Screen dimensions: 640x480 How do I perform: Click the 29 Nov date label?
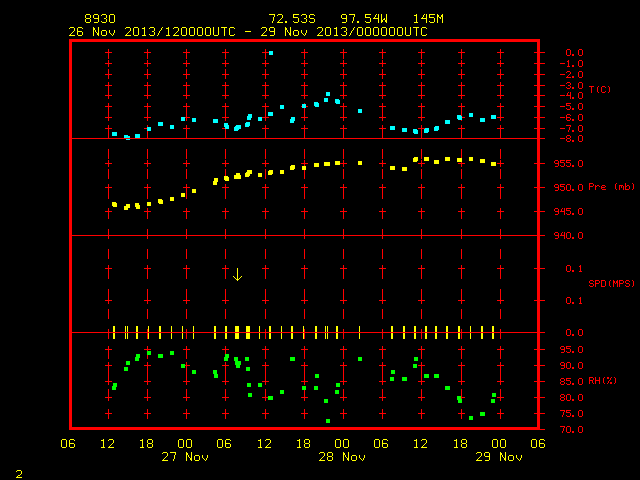[499, 457]
